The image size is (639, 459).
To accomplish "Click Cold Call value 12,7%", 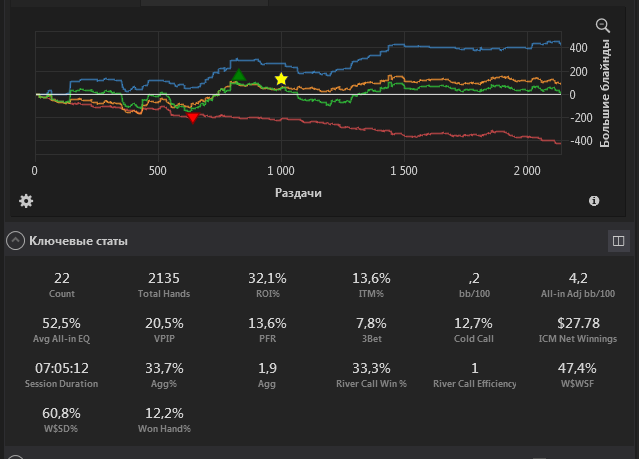I will pos(474,323).
